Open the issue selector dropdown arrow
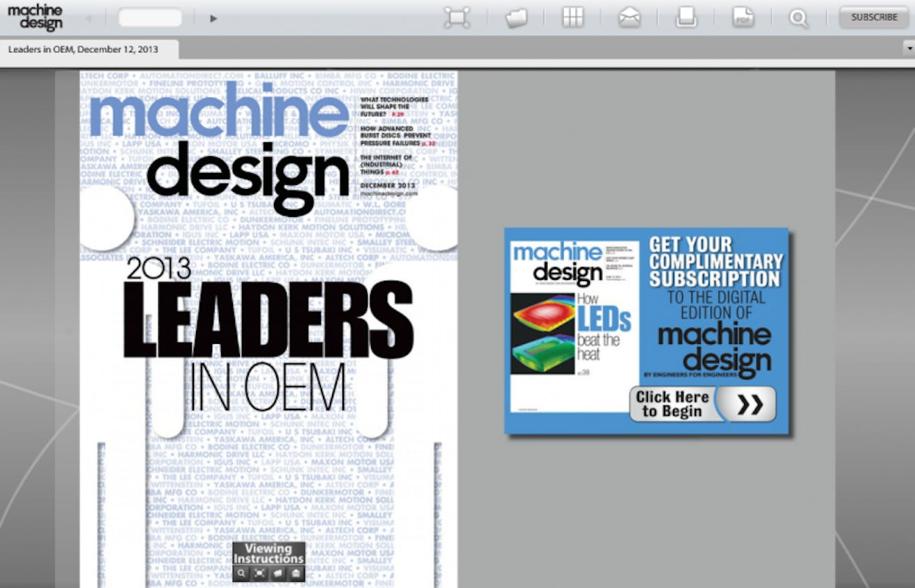915x588 pixels. point(910,49)
